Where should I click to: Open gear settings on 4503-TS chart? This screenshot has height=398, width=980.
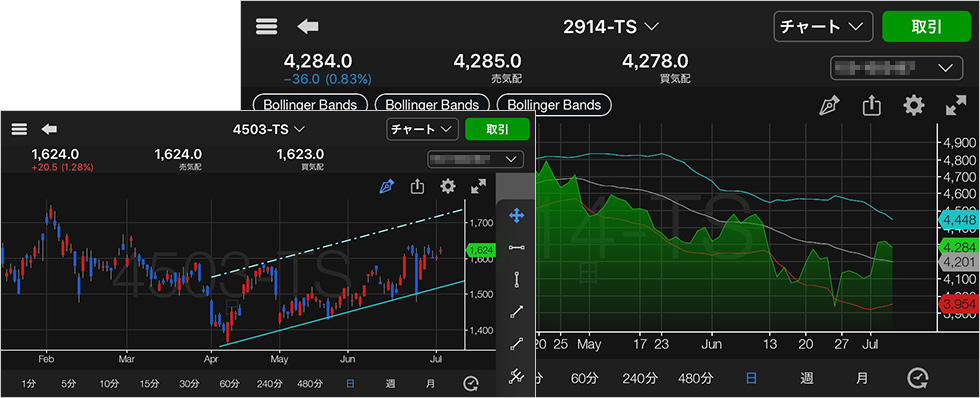point(448,186)
